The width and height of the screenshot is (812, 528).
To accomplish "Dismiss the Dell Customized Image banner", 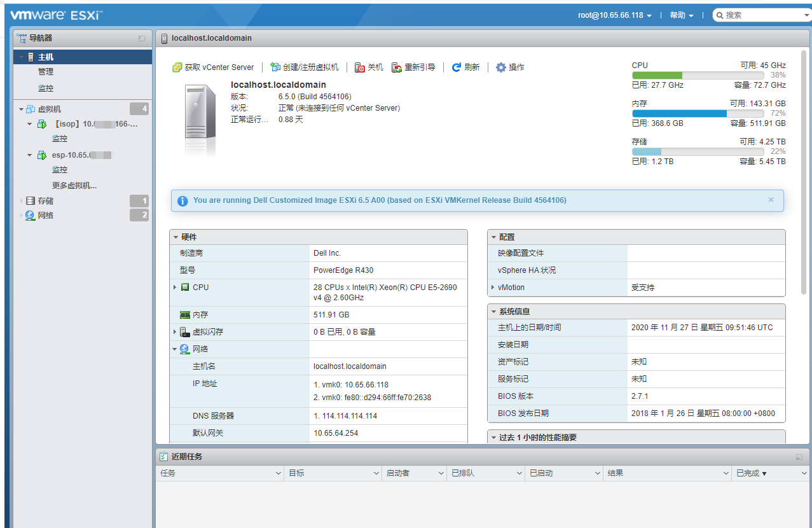I will [771, 200].
